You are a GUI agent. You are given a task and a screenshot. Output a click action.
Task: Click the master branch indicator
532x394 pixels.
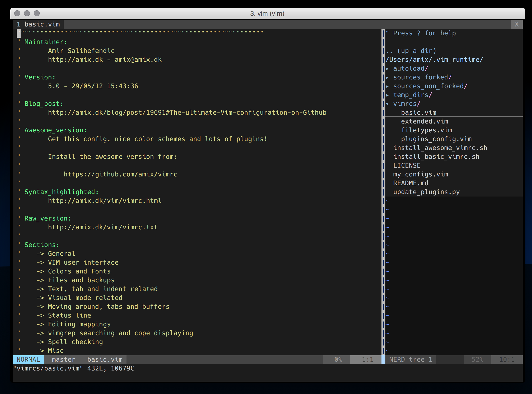63,359
